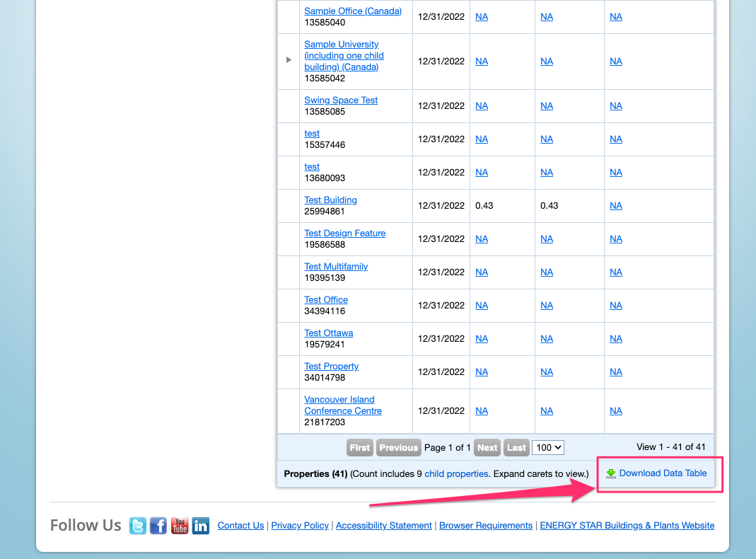Open the Facebook social icon

tap(158, 526)
